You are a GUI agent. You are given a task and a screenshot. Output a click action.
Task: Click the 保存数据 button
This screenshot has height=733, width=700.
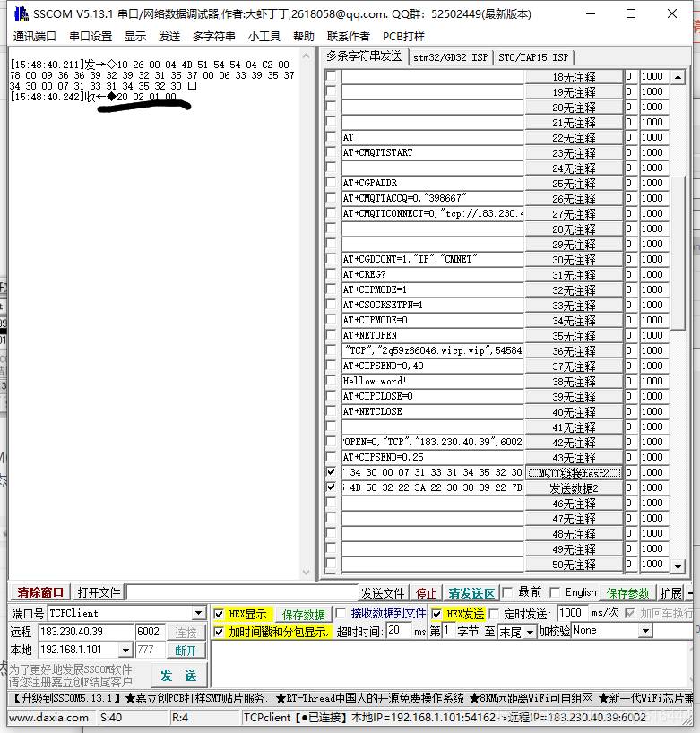[304, 614]
